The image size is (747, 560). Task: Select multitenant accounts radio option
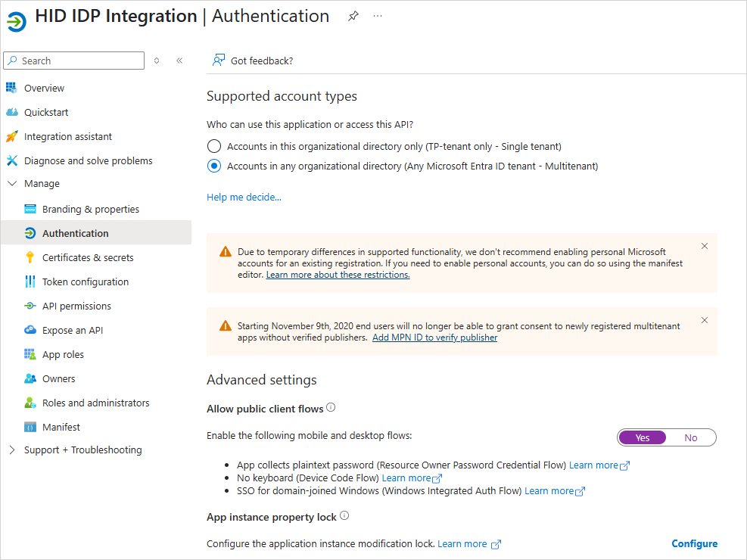pyautogui.click(x=214, y=166)
